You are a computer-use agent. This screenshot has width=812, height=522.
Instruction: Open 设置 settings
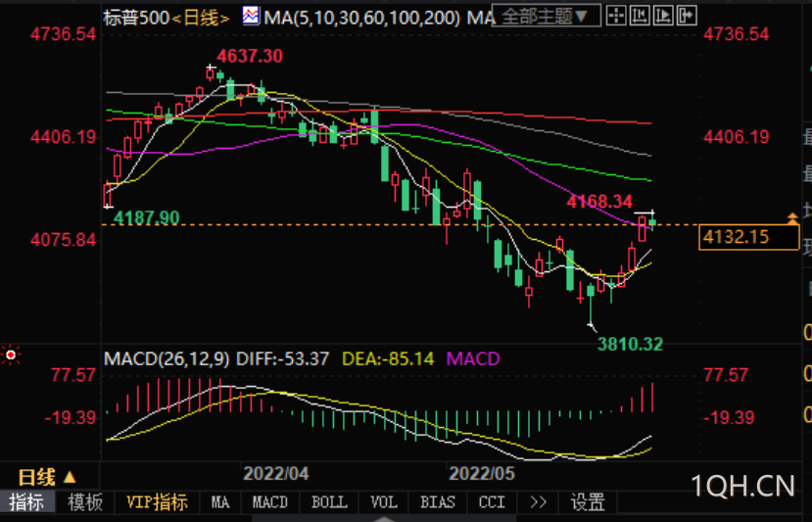pyautogui.click(x=588, y=501)
